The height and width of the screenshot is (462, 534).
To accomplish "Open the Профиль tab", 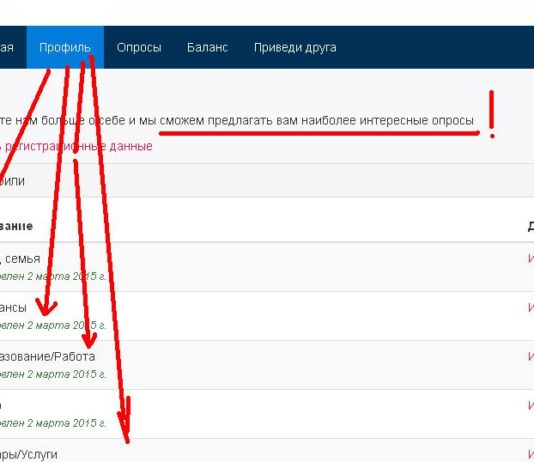I will pos(65,47).
